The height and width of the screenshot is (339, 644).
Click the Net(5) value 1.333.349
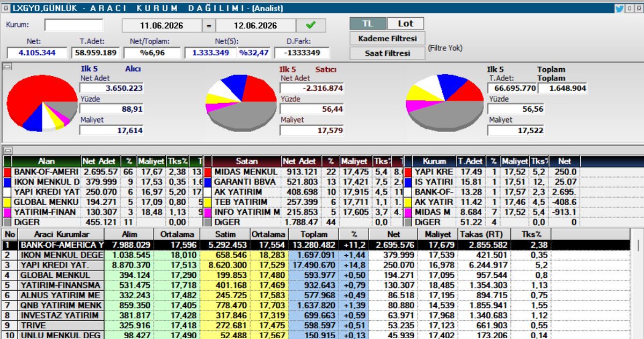(x=210, y=53)
